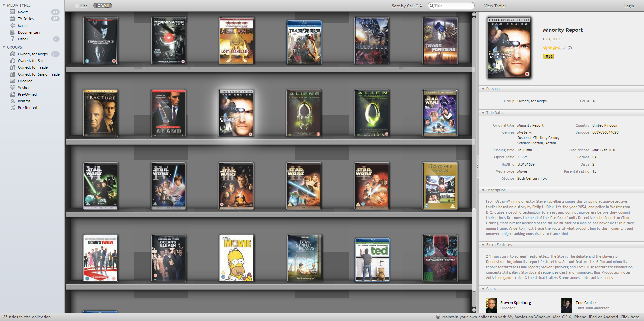Screen dimensions: 644x321
Task: Click the Owned, for Keeps house icon
Action: point(13,54)
